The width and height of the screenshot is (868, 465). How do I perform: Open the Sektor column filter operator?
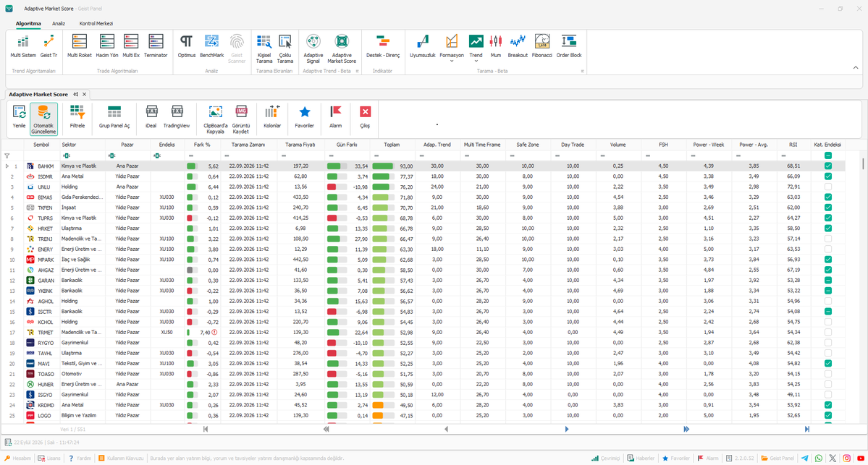pyautogui.click(x=67, y=156)
